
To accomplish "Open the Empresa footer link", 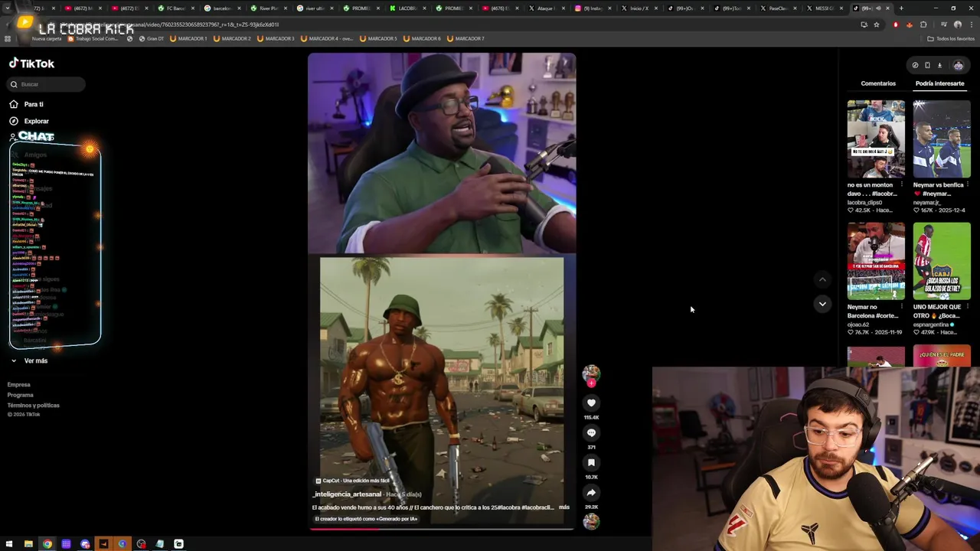I will click(19, 385).
